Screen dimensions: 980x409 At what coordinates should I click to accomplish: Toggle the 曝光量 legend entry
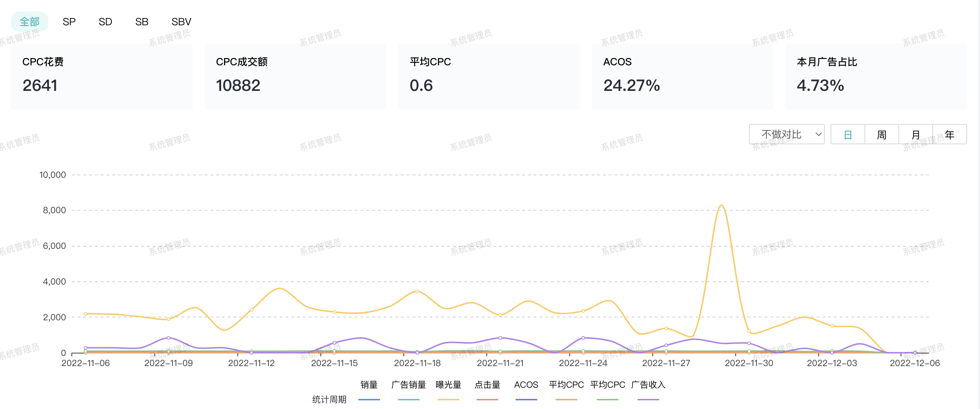(x=448, y=385)
